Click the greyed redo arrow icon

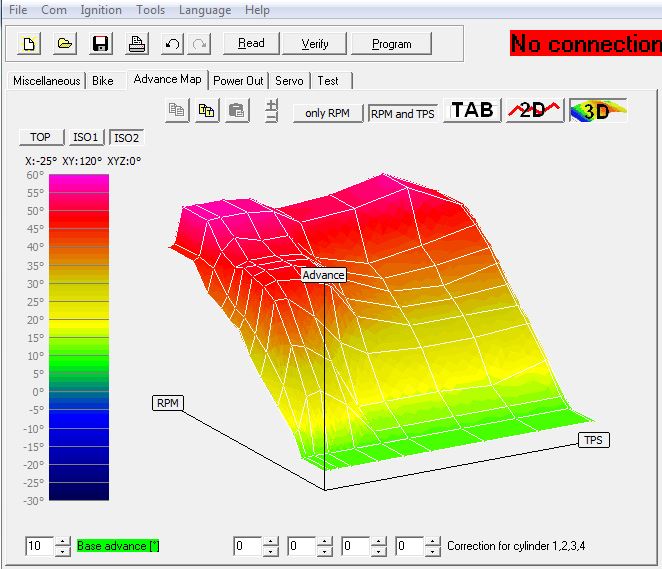tap(199, 43)
